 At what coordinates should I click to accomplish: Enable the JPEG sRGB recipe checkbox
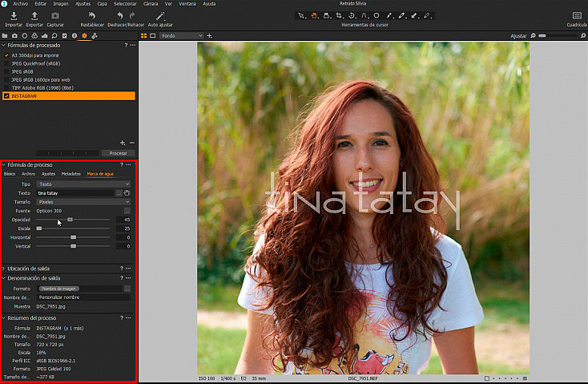coord(6,71)
